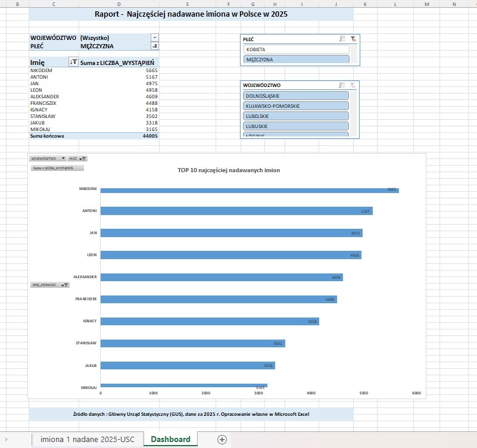Select column D header
Screen dimensions: 477x448
[x=119, y=4]
